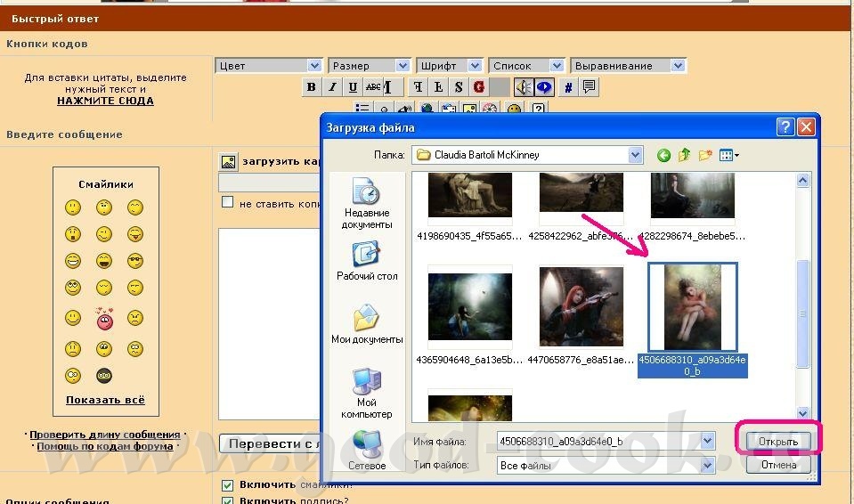
Task: Click the red G glow text button
Action: [479, 87]
